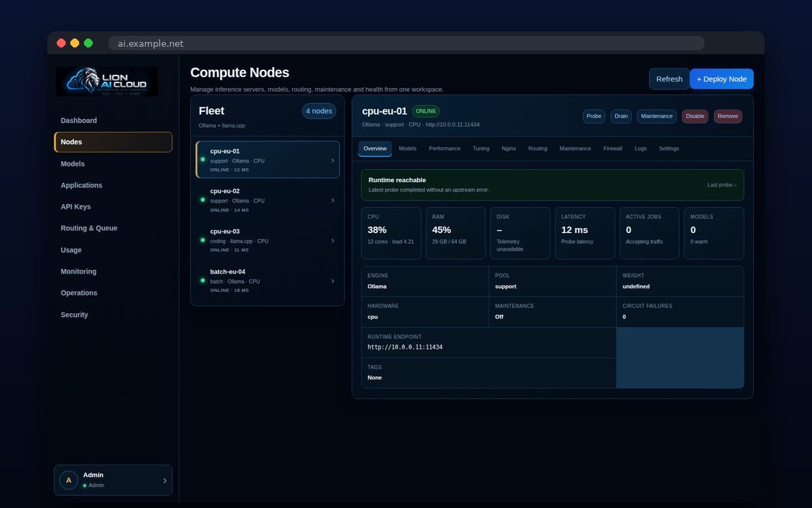Click the Deploy Node button
Screen dimensions: 812x508
point(721,79)
